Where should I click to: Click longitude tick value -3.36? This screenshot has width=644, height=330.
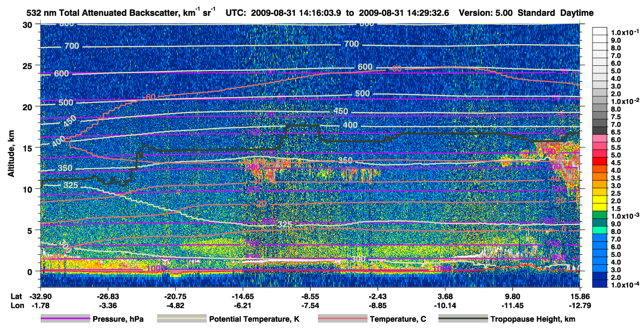(x=107, y=305)
